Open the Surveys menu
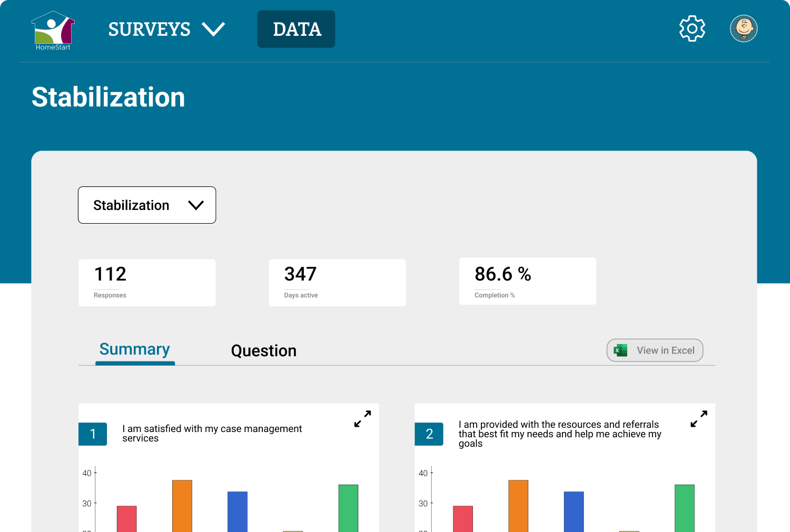The width and height of the screenshot is (790, 532). click(166, 29)
